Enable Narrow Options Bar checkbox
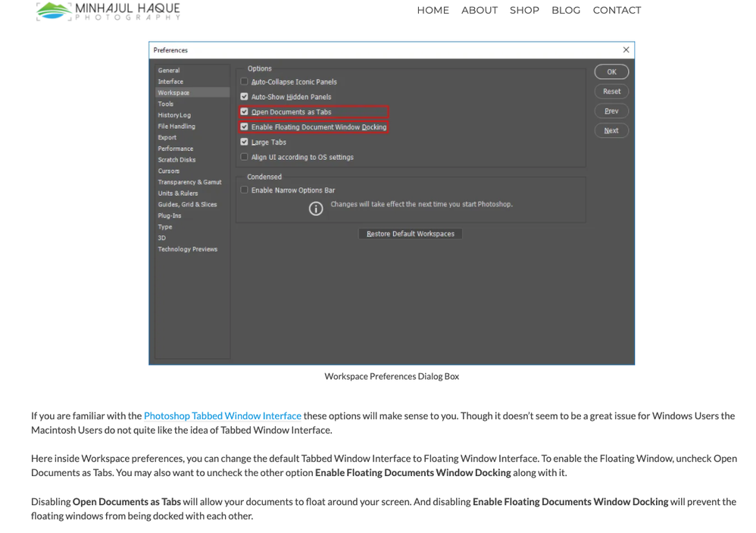The height and width of the screenshot is (533, 756). pos(245,190)
